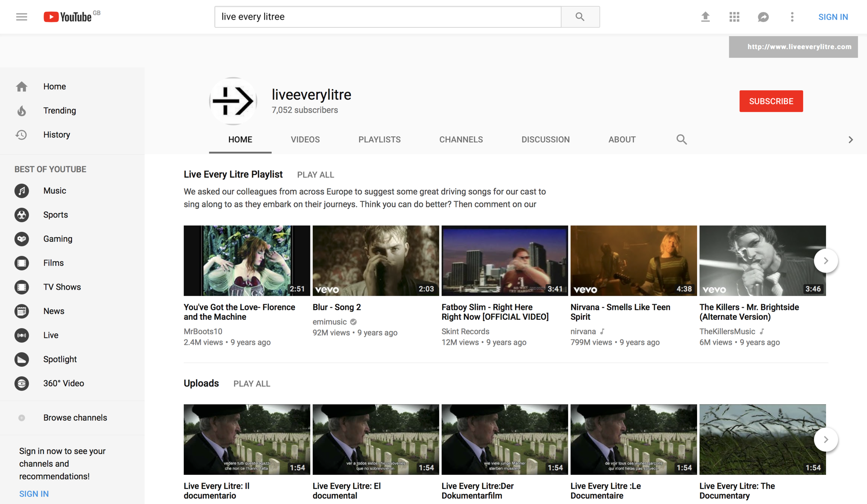The height and width of the screenshot is (504, 867).
Task: Open Live Every Litre: Il documentario thumbnail
Action: click(x=247, y=440)
